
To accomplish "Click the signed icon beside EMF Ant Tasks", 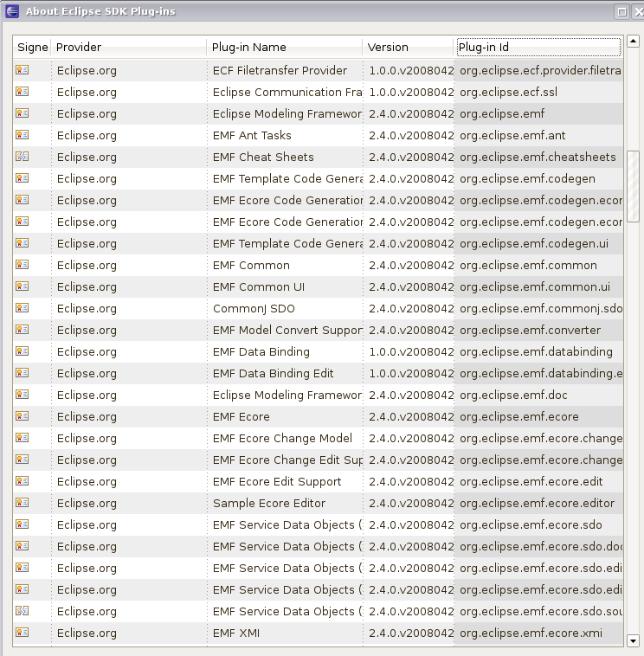I will (x=23, y=135).
